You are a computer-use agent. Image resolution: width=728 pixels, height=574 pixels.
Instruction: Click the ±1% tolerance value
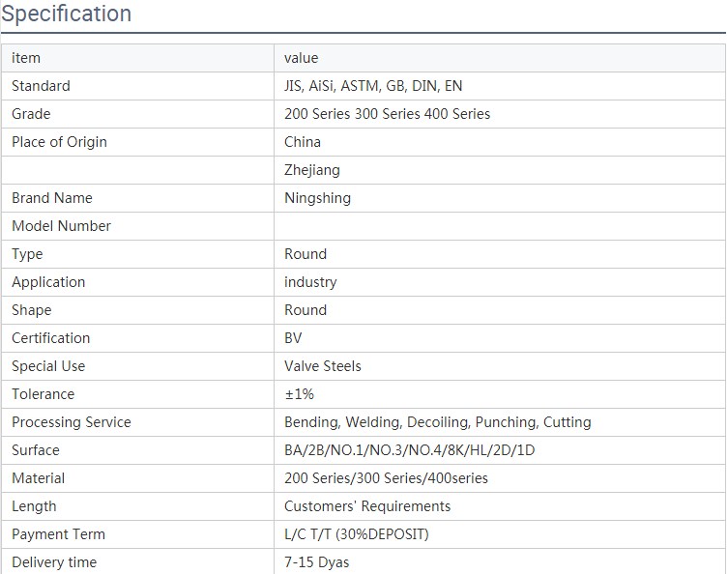[299, 394]
